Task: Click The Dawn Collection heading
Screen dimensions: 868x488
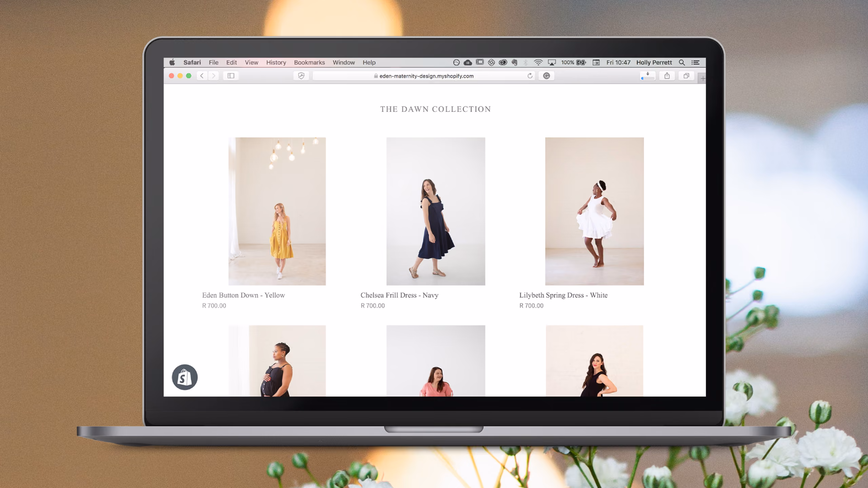Action: pos(436,109)
